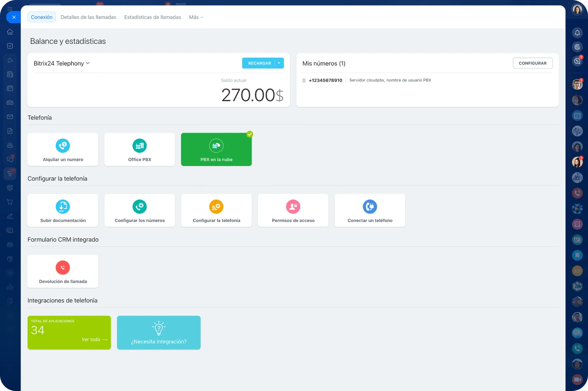Click Ver todo on applications tile
The image size is (588, 391).
(x=94, y=340)
